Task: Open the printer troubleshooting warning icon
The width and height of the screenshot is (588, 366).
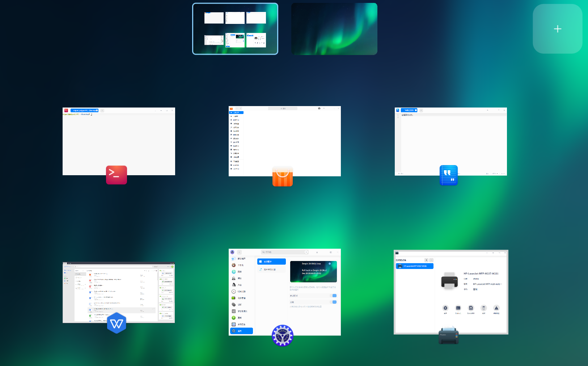Action: tap(496, 308)
